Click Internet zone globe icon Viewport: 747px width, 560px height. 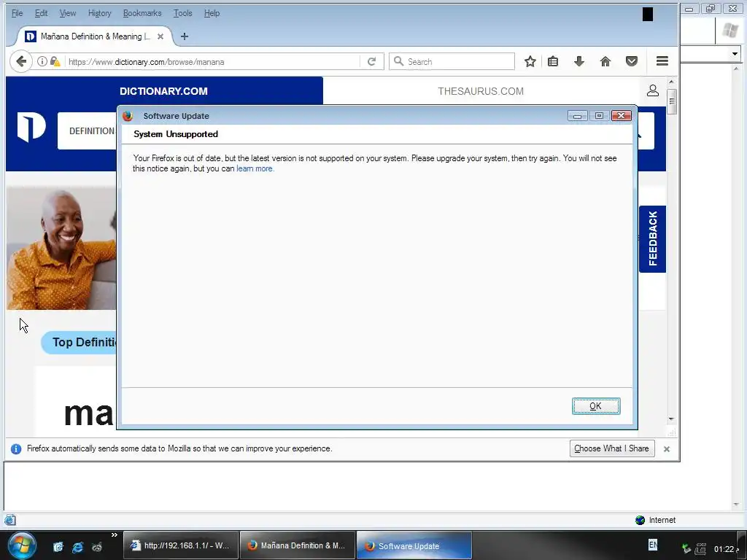click(x=640, y=520)
